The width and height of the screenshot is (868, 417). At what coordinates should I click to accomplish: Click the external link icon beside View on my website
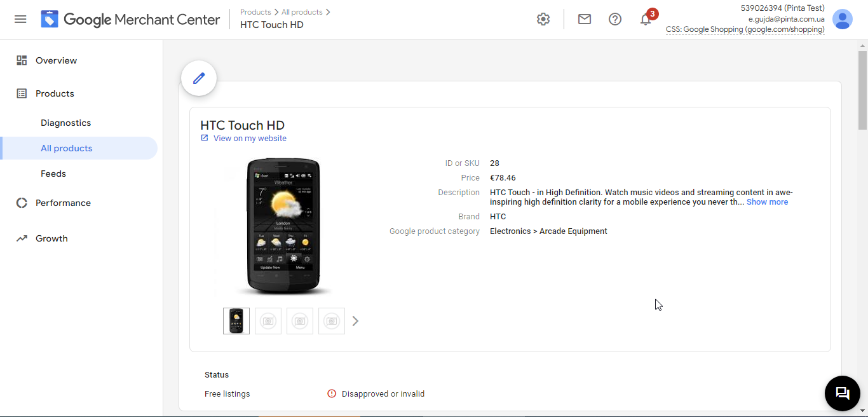(x=205, y=138)
